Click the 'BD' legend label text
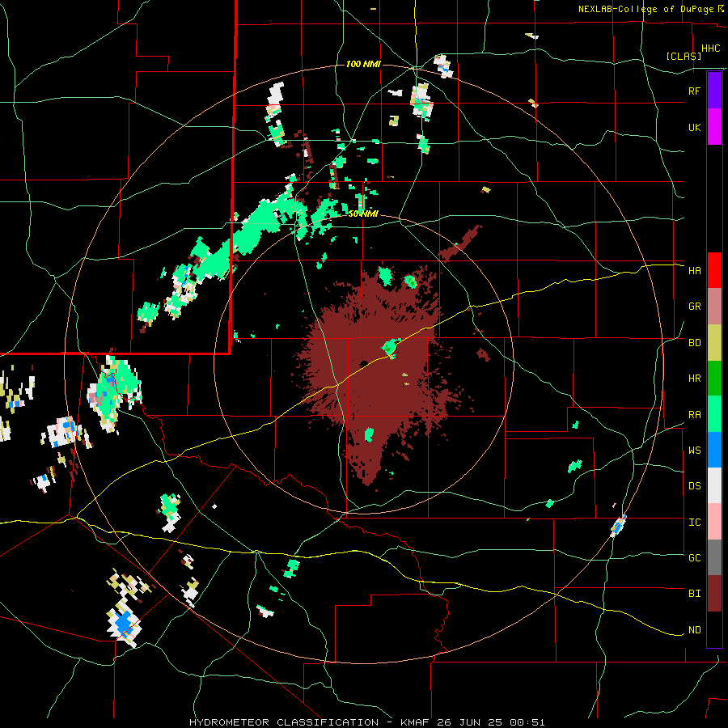This screenshot has width=728, height=728. pos(694,343)
